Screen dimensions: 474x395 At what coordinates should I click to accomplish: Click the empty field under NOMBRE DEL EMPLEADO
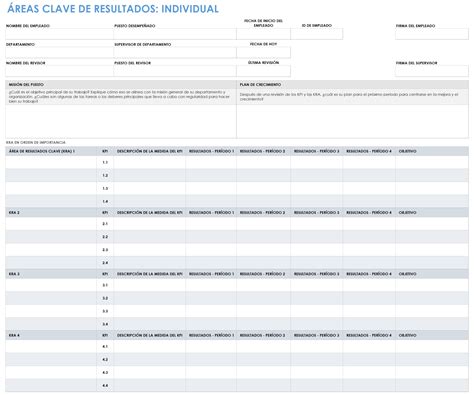59,34
